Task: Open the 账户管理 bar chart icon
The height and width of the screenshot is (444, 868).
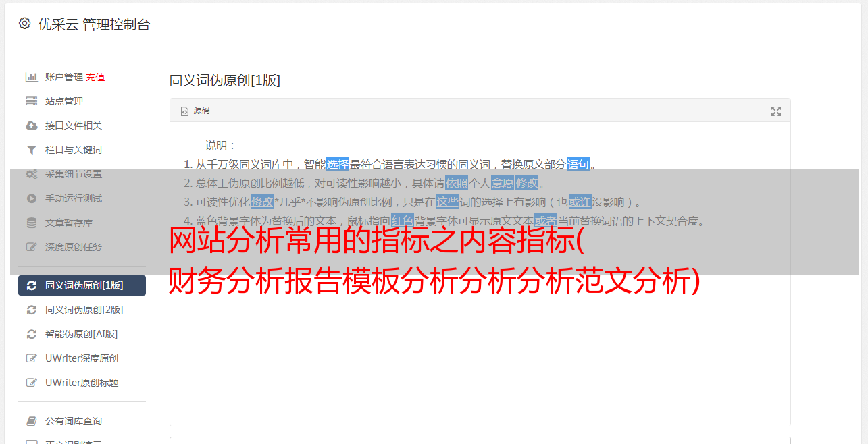Action: (31, 77)
